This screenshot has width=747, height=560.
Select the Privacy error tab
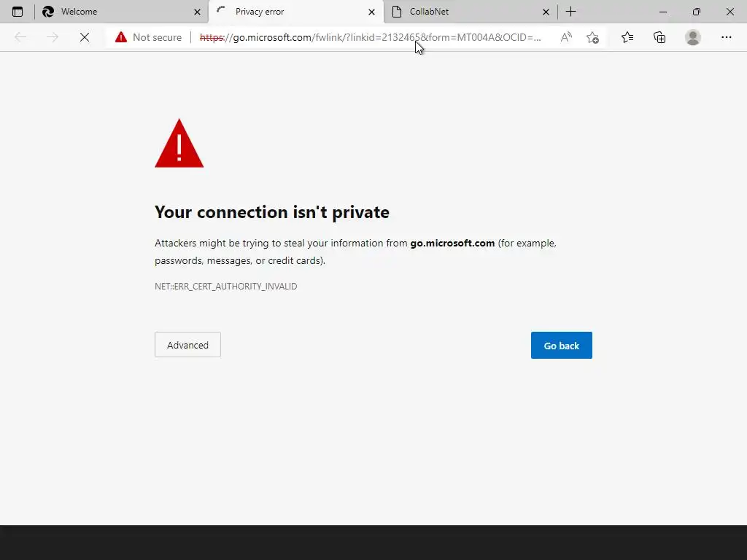pos(292,12)
